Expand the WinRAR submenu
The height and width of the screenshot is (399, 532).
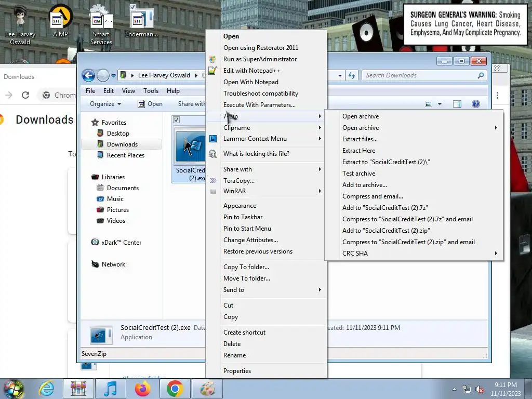pos(320,191)
